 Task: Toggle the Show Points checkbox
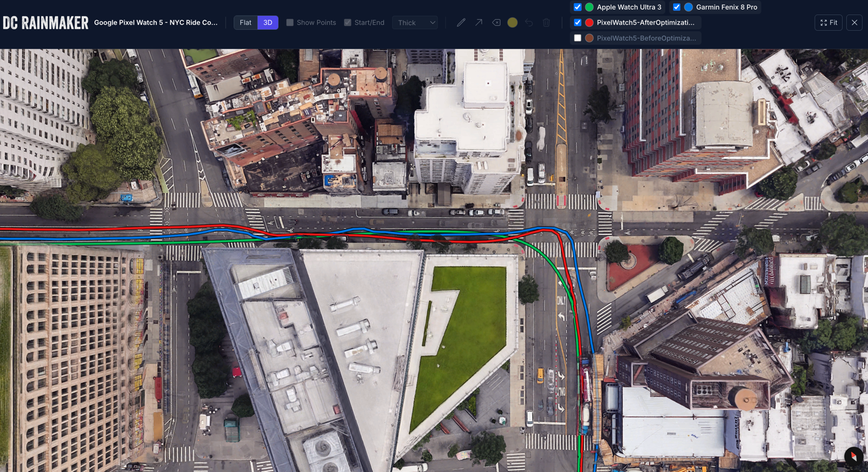tap(290, 23)
